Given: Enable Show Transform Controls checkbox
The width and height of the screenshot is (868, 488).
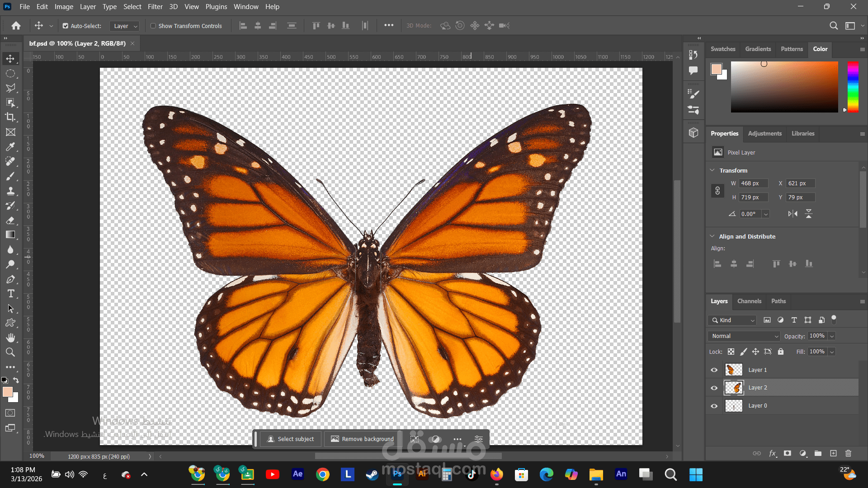Looking at the screenshot, I should tap(153, 26).
